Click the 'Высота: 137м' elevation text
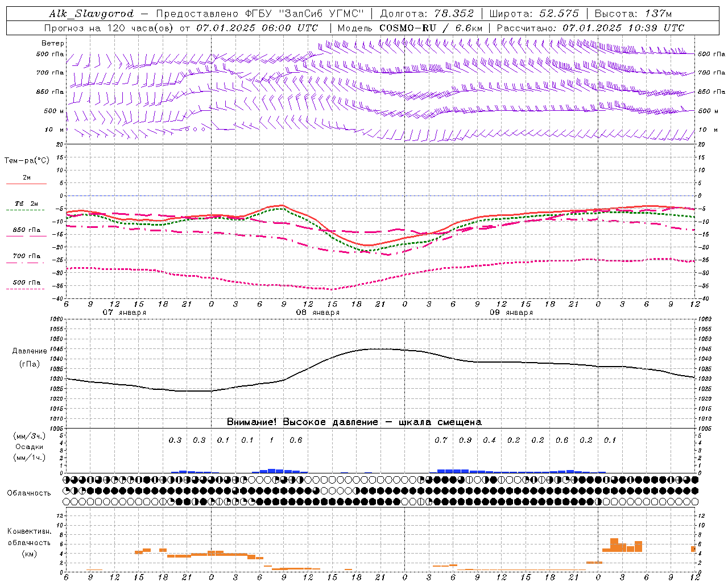The width and height of the screenshot is (728, 582). point(633,14)
